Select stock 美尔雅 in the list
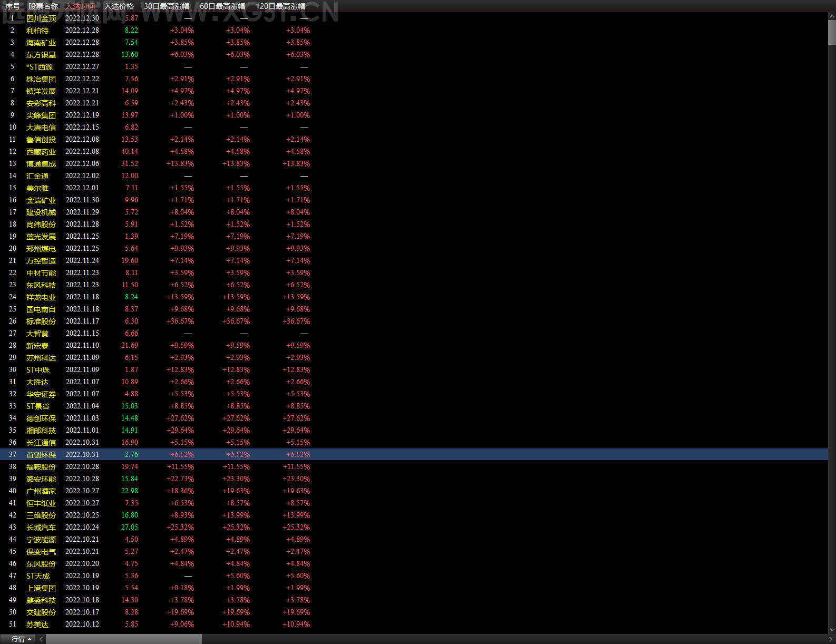 pyautogui.click(x=37, y=188)
